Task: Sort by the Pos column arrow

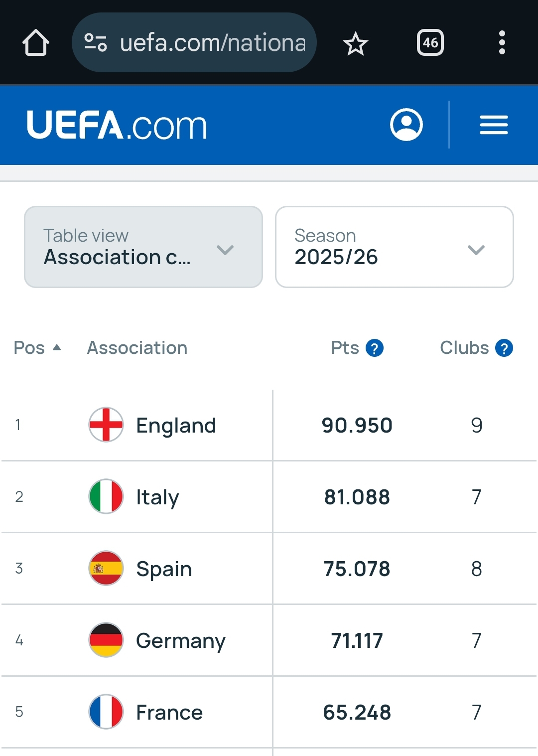Action: pos(57,347)
